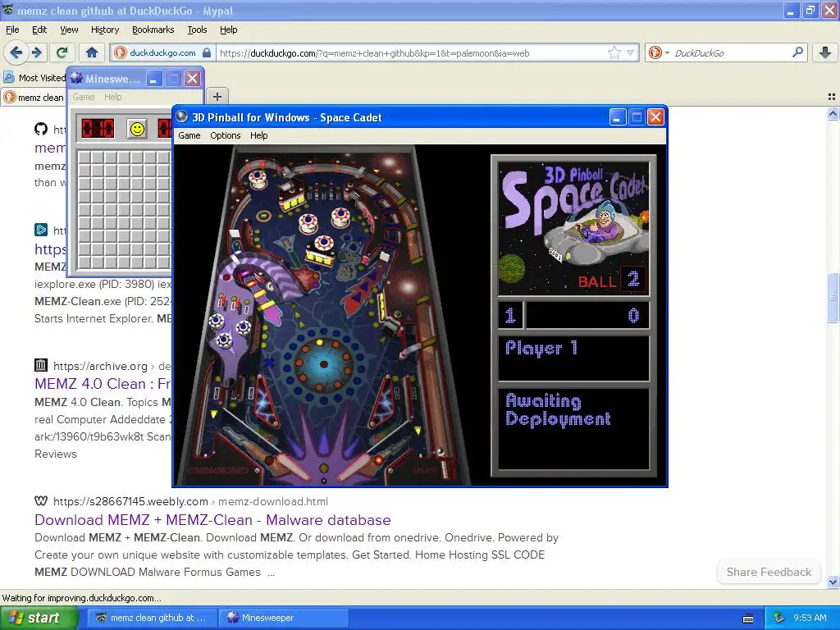Open the Pinball Game menu
This screenshot has height=630, width=840.
point(189,135)
